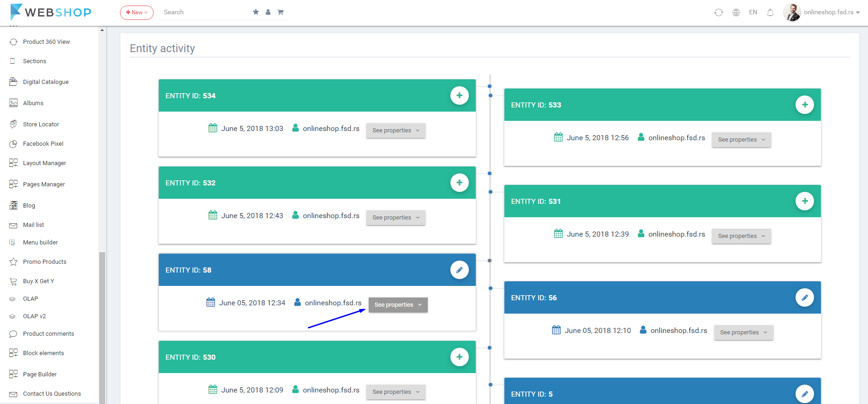Click username on Entity 533 card
The height and width of the screenshot is (404, 868).
point(676,138)
